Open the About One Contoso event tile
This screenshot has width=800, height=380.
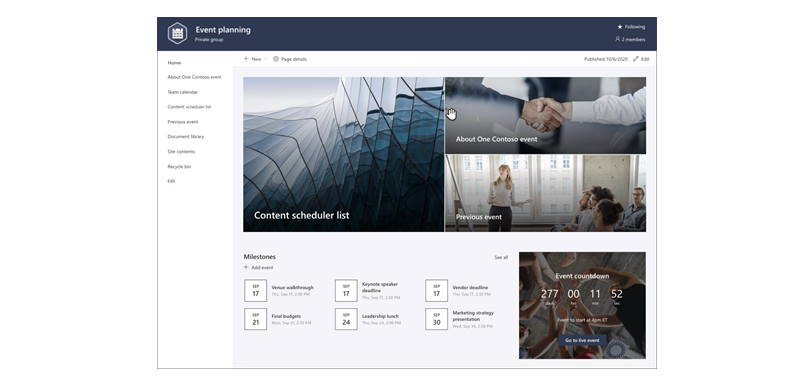point(545,116)
